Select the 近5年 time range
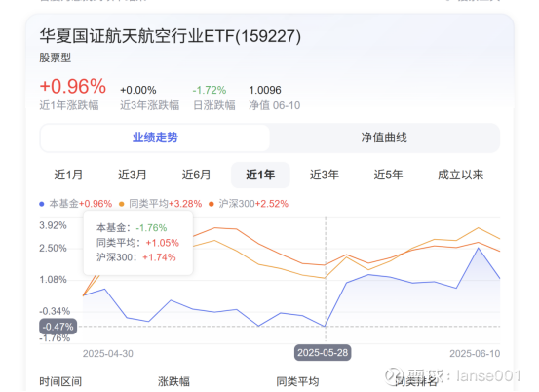 coord(388,175)
